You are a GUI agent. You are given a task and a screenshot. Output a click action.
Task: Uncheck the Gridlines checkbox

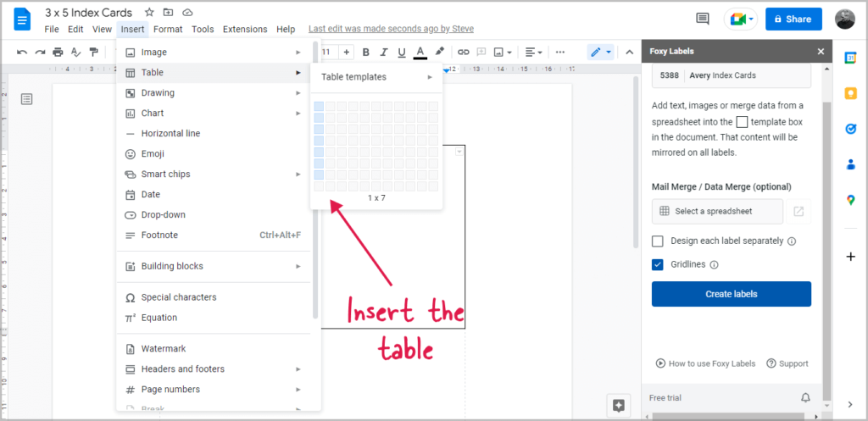[658, 264]
